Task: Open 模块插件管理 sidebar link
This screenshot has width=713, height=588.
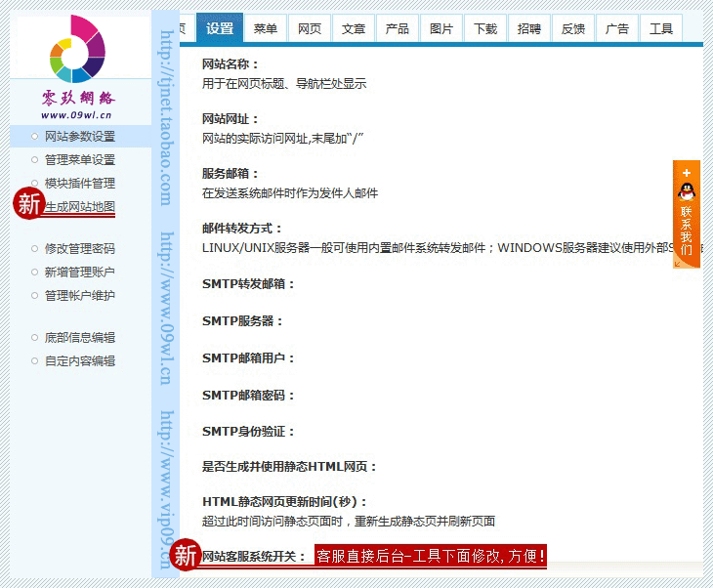Action: point(80,184)
